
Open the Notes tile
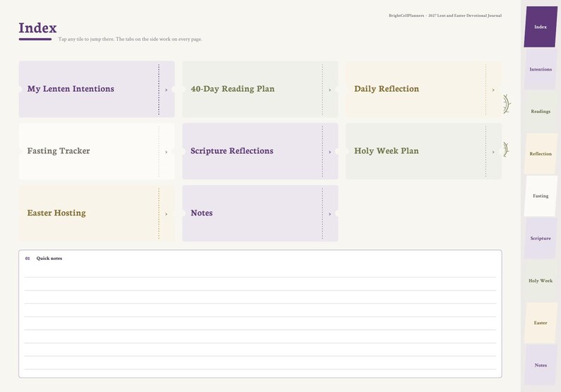pyautogui.click(x=260, y=213)
